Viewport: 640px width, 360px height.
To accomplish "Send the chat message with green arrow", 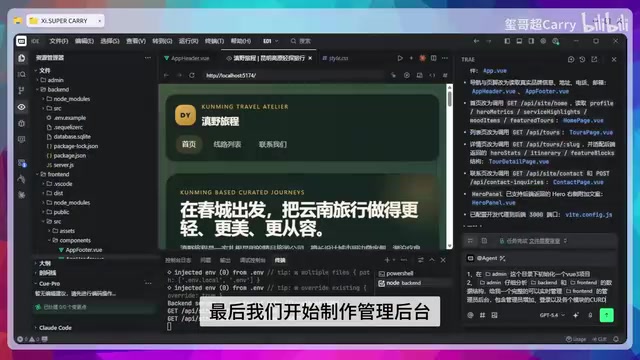I will pyautogui.click(x=607, y=315).
